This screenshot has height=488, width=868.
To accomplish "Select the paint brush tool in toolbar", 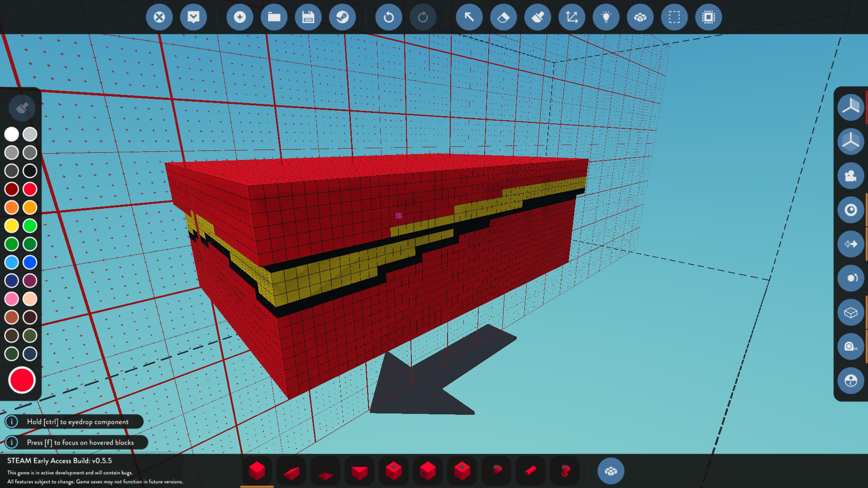I will coord(538,17).
